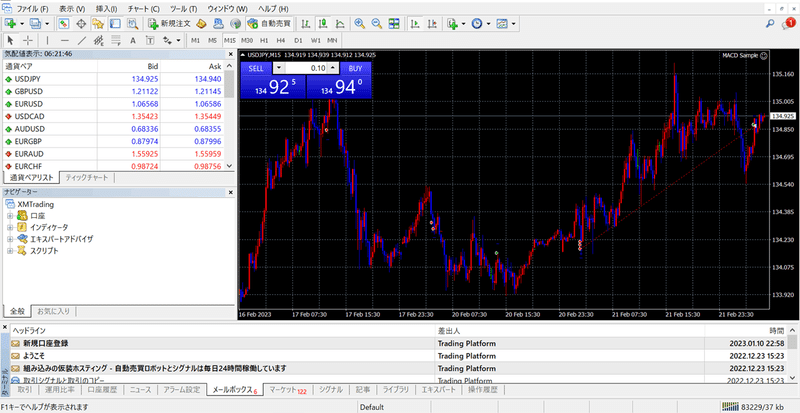Open the templates dropdown
Viewport: 800px width, 413px height.
click(x=513, y=23)
